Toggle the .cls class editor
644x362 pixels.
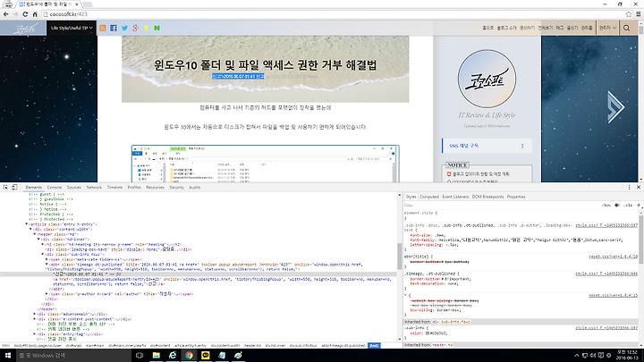(x=629, y=206)
